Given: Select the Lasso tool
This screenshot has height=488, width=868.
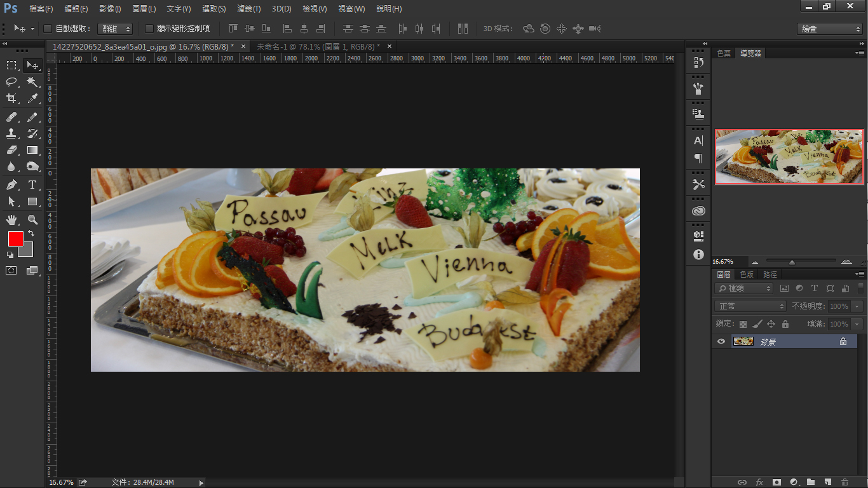Looking at the screenshot, I should (11, 81).
